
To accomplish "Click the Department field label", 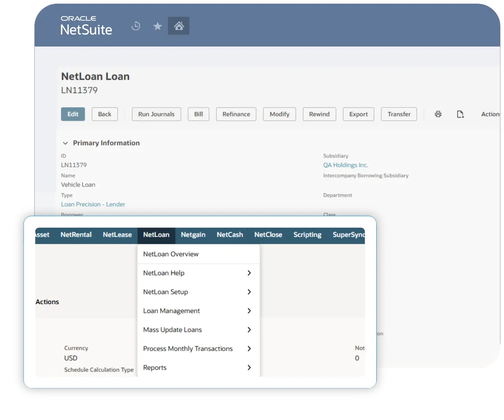I will [338, 195].
